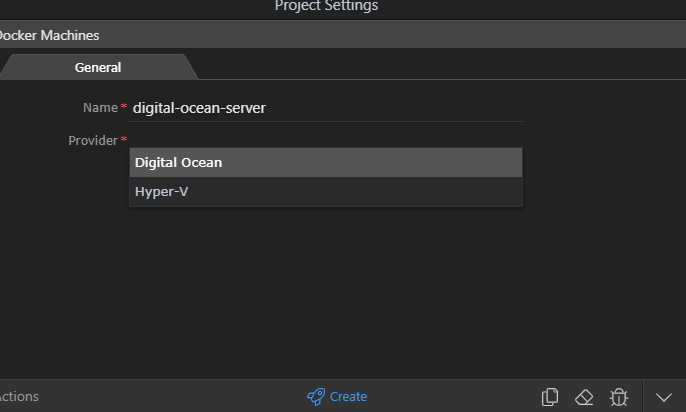The image size is (686, 412).
Task: Click the Project Settings title
Action: coord(326,6)
